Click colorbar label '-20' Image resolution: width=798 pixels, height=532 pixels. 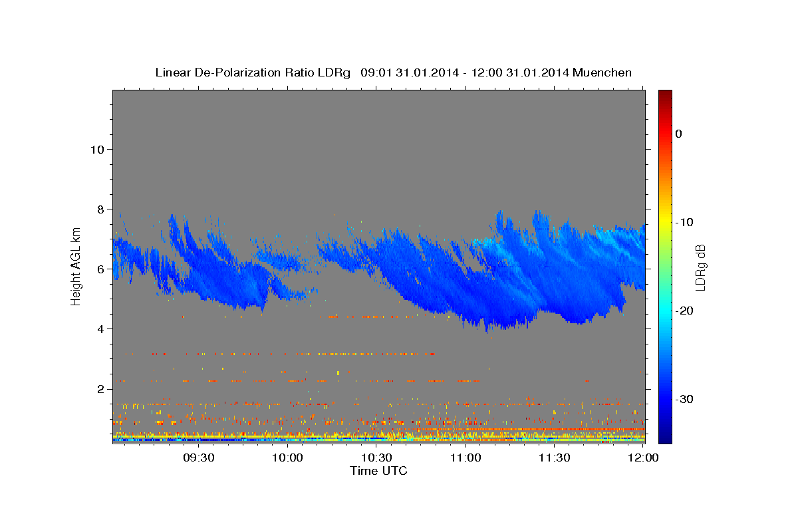click(x=685, y=311)
